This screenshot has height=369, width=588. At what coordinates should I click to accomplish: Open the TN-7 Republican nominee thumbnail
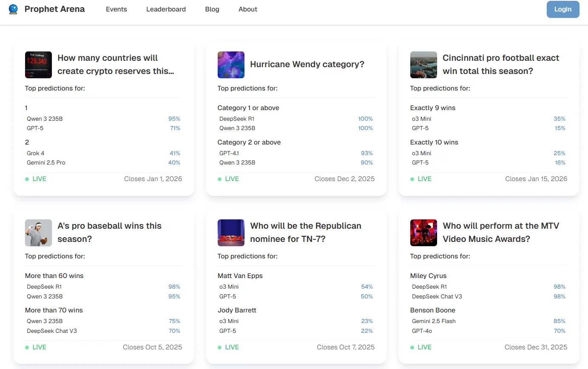(x=231, y=233)
